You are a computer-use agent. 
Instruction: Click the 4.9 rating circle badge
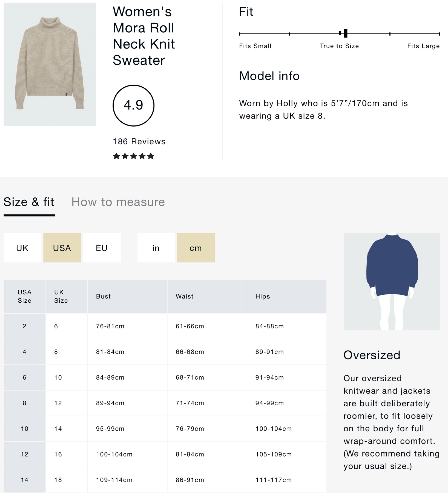133,105
